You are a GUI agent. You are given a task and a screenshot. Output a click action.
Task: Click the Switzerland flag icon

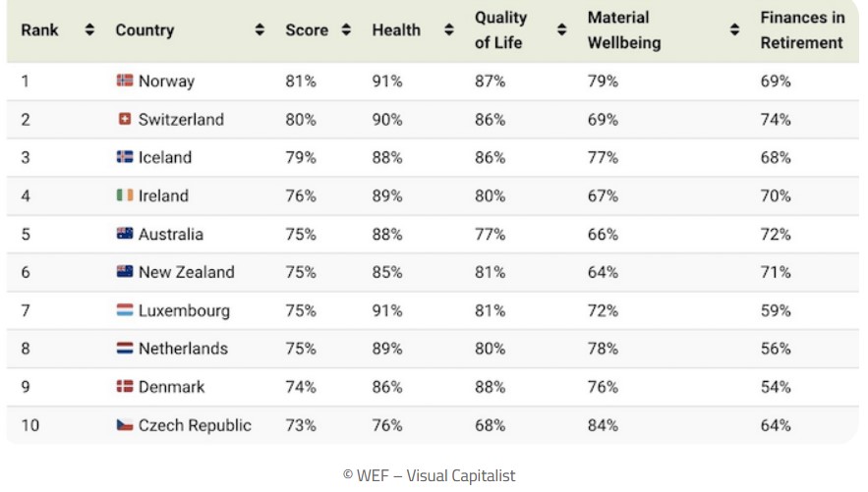[x=125, y=119]
